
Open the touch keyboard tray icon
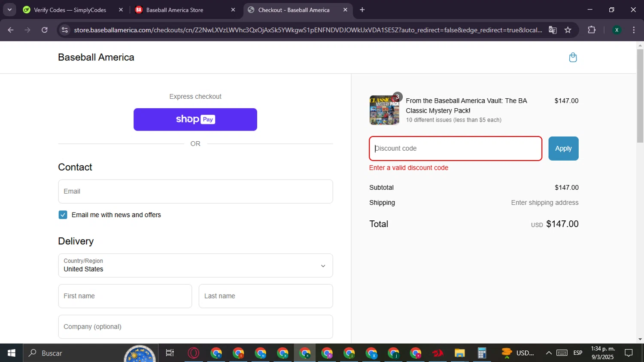(x=562, y=353)
